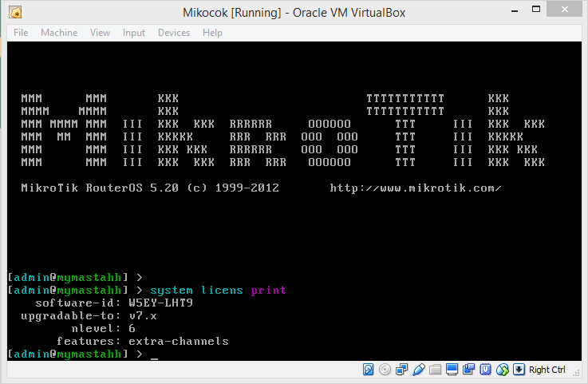Click the software-id value W5EY-LHT9
The image size is (588, 384).
pyautogui.click(x=161, y=303)
